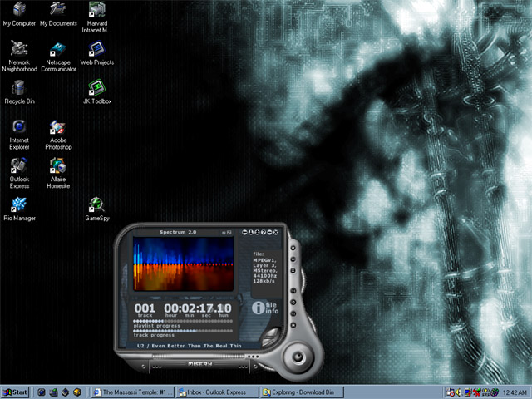Click the playlist progress dotted bar

(x=183, y=321)
